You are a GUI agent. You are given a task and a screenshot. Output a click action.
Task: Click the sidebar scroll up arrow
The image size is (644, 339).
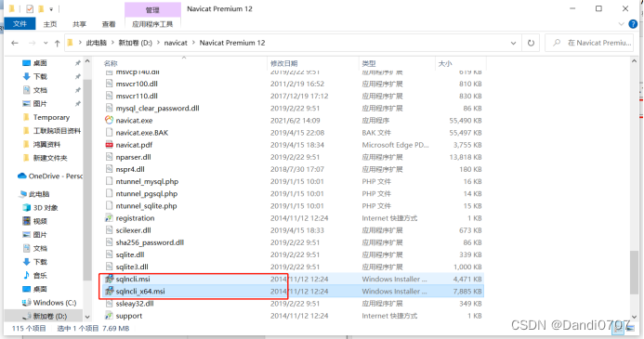[x=87, y=61]
